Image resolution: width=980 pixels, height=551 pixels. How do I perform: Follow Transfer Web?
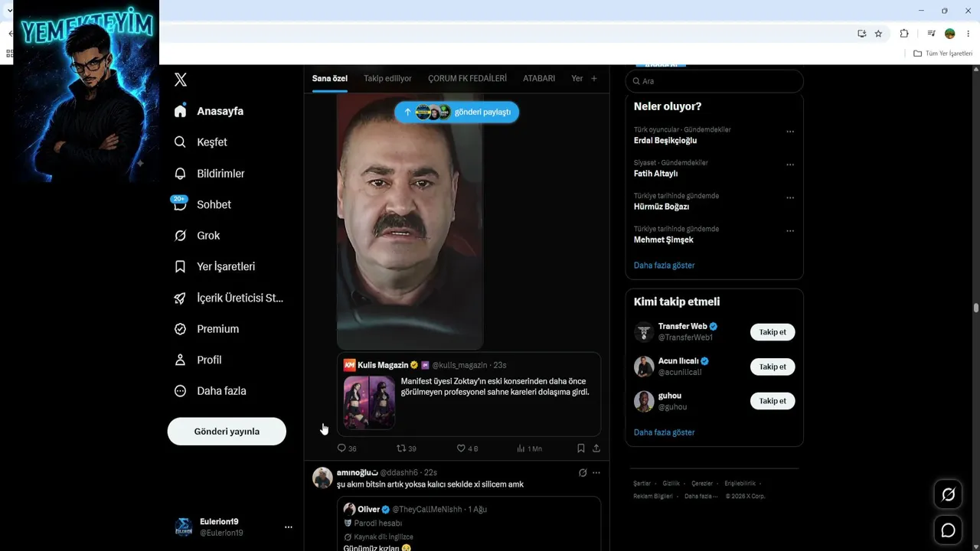[x=773, y=332]
